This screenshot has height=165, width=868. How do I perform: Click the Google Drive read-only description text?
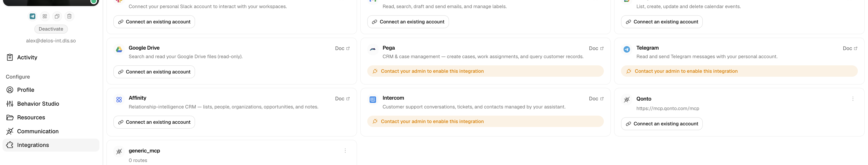click(185, 57)
